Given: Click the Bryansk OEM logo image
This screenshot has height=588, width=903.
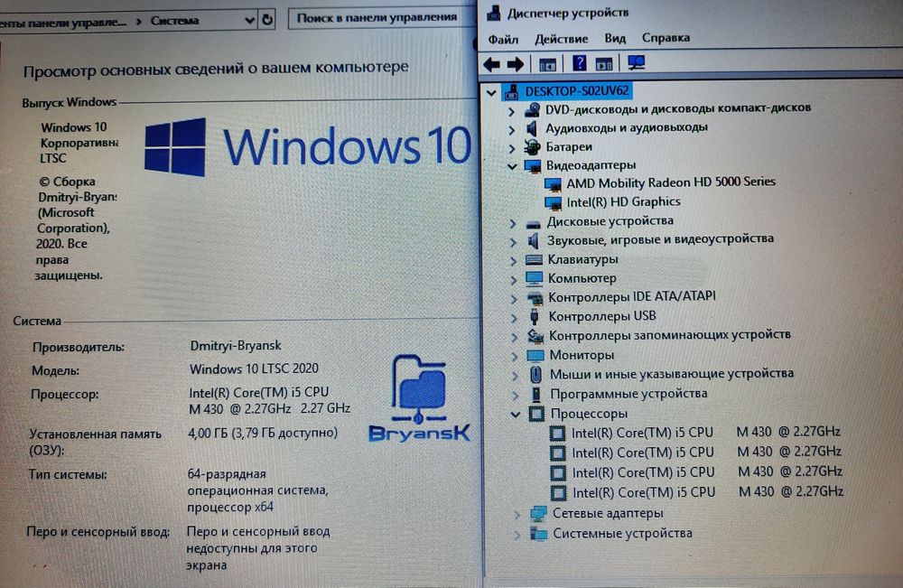Looking at the screenshot, I should [419, 398].
